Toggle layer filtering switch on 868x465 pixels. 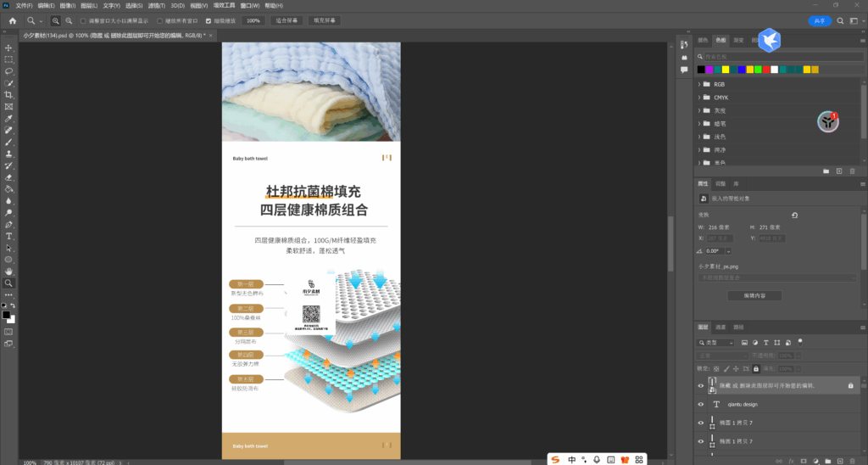pos(800,342)
